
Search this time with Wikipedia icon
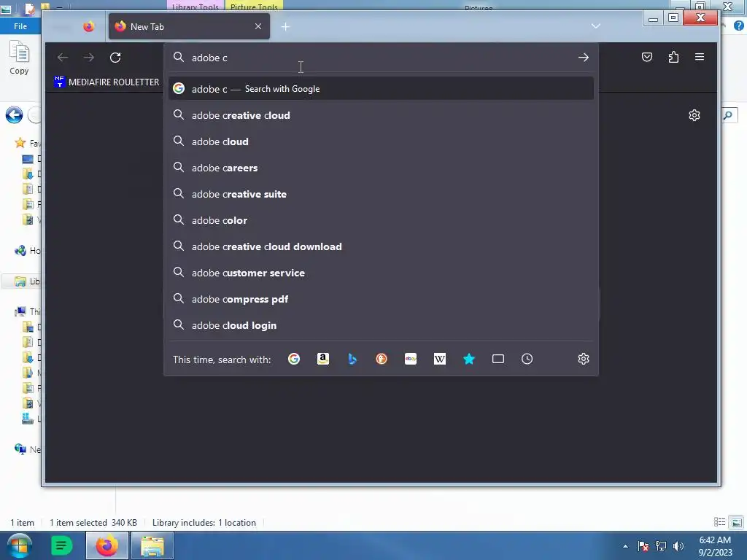[440, 359]
